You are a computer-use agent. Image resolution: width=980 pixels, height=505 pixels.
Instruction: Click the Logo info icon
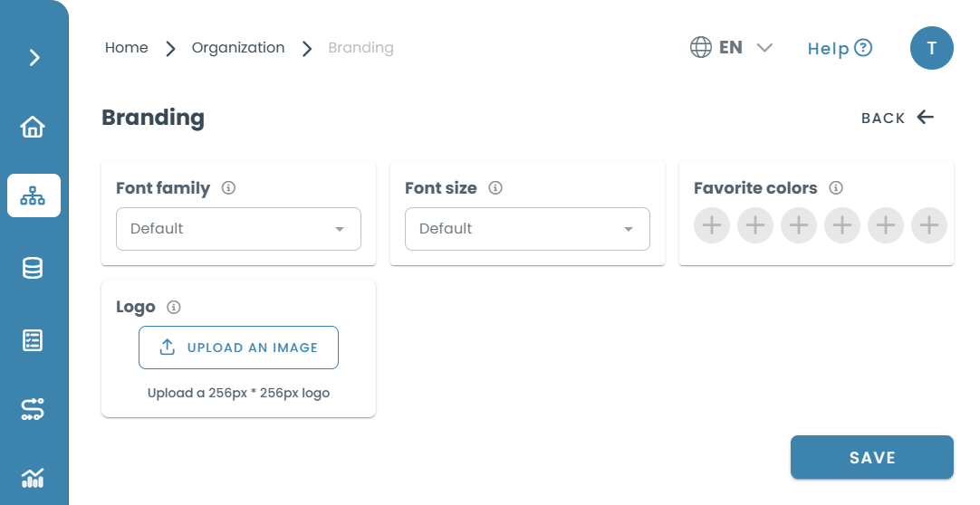tap(174, 307)
